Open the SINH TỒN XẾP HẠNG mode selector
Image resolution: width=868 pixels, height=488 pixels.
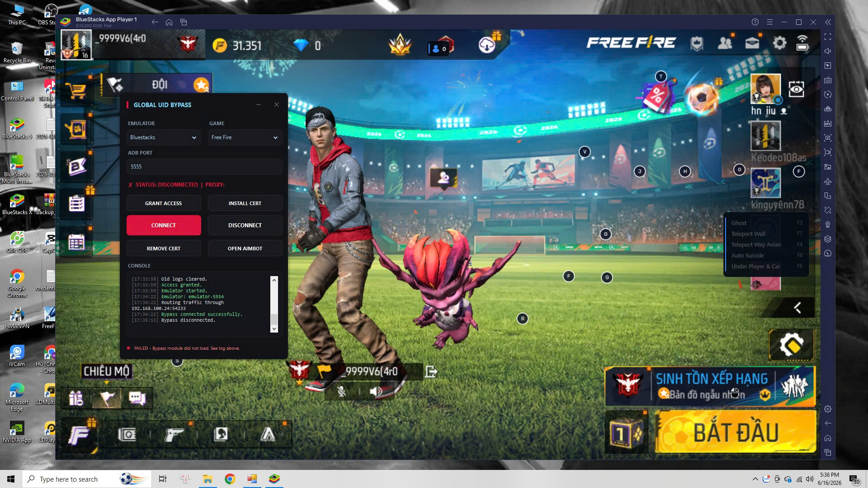[710, 386]
